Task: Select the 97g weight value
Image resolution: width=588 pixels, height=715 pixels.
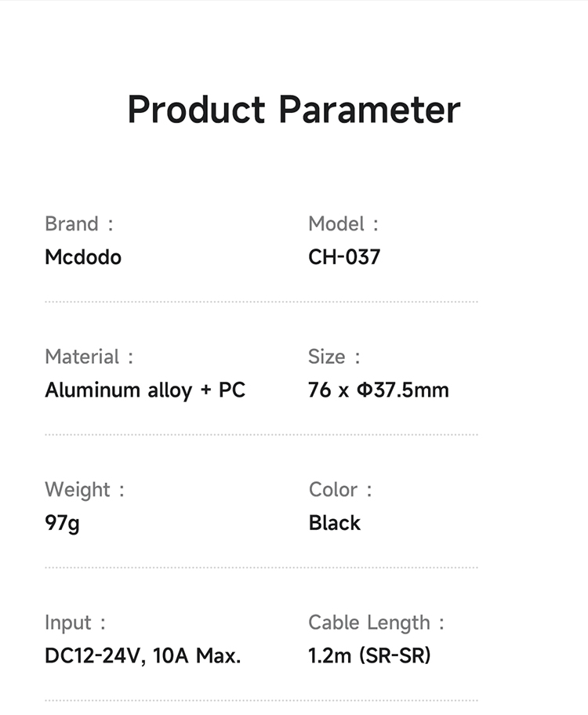Action: tap(62, 523)
